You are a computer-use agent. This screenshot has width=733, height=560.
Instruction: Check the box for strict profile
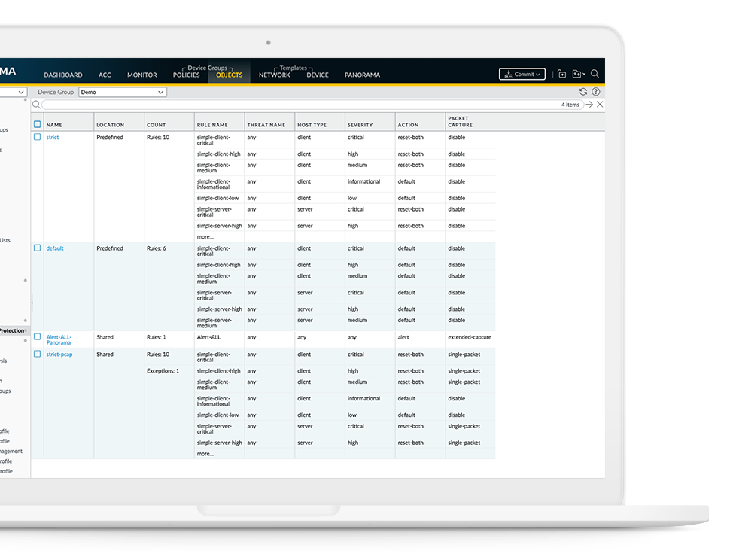click(x=38, y=138)
